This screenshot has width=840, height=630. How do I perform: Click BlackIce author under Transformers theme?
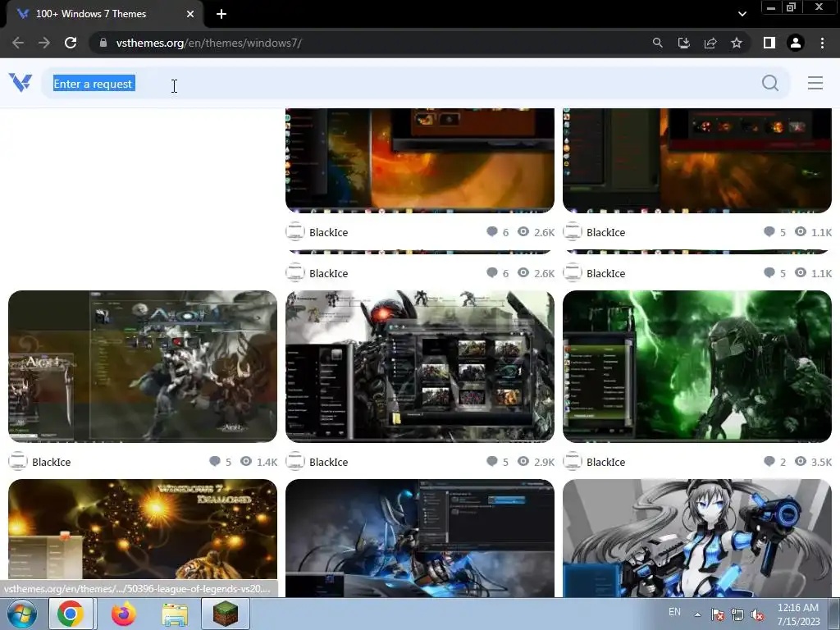tap(328, 462)
